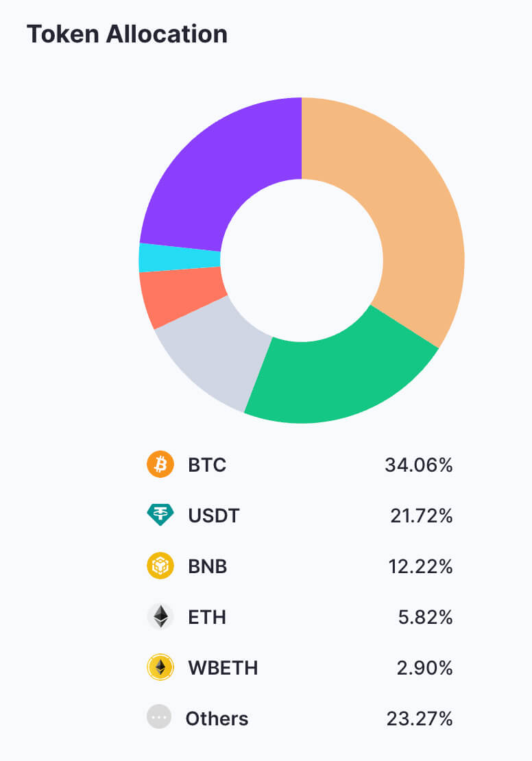
Task: Click the 23.27% Others percentage value
Action: click(418, 718)
